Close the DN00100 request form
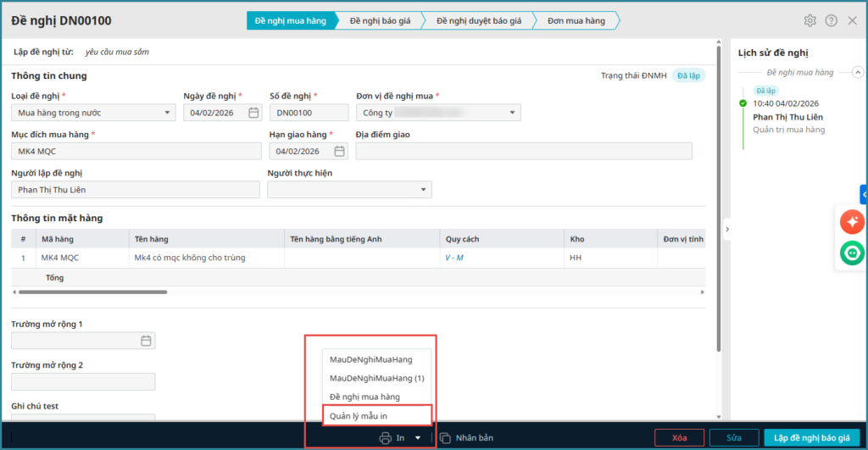Viewport: 868px width, 450px height. point(853,20)
